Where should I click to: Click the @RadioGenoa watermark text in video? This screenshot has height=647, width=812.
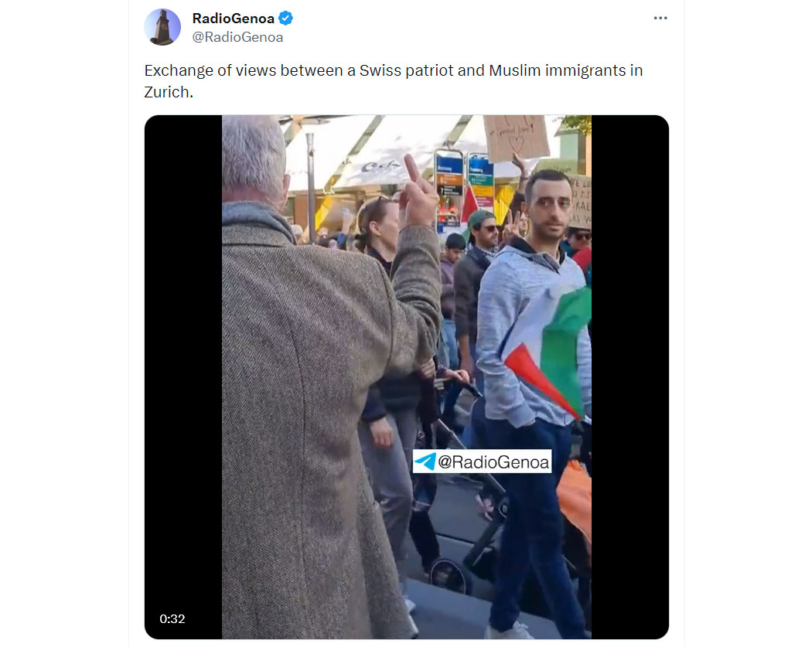[493, 461]
